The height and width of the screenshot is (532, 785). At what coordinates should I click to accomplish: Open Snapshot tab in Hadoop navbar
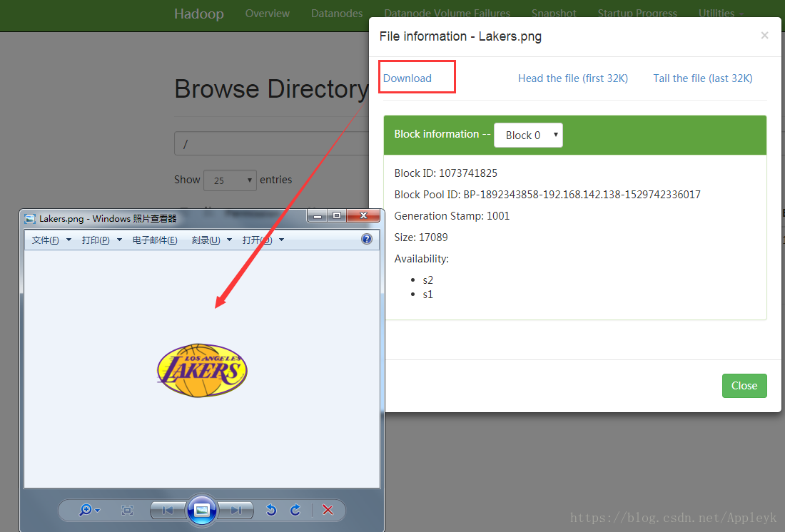(554, 14)
